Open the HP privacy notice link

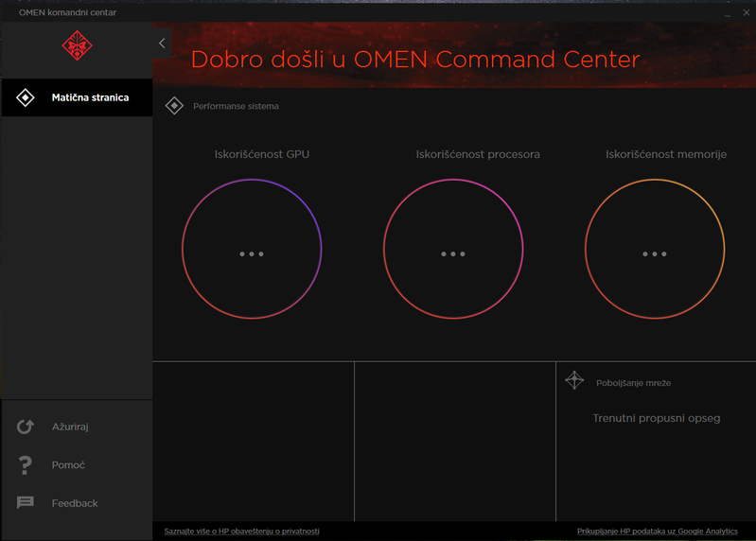241,532
